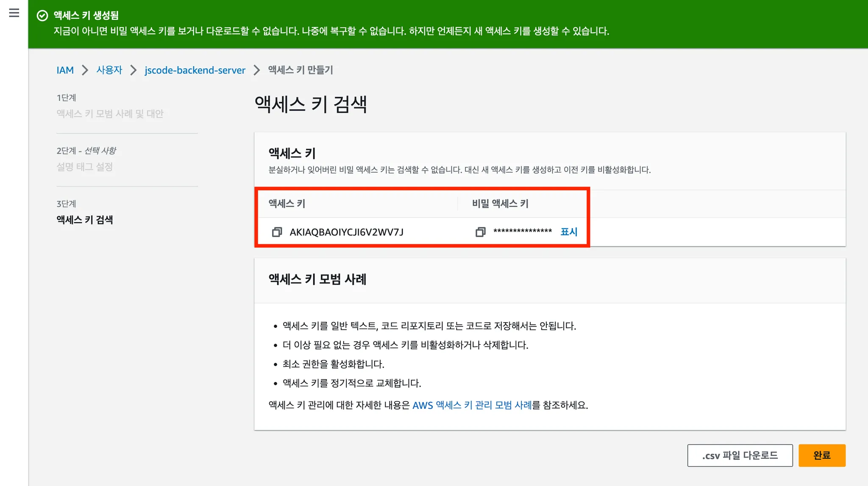Click the access key value AKIAQBAOIYCJI6V2WV7J

tap(346, 232)
